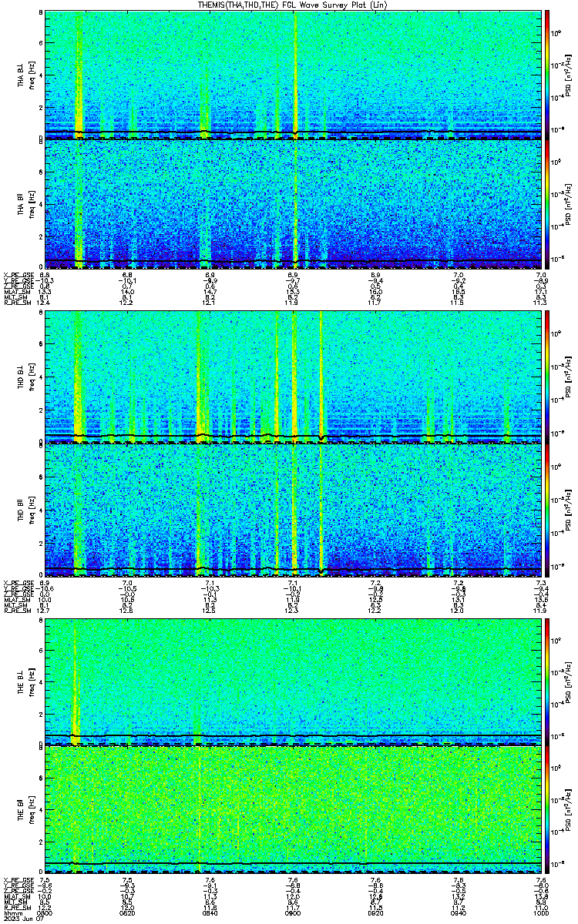The height and width of the screenshot is (924, 578).
Task: Click the THEMIS FGL Wave Survey Plot title
Action: coord(293,5)
